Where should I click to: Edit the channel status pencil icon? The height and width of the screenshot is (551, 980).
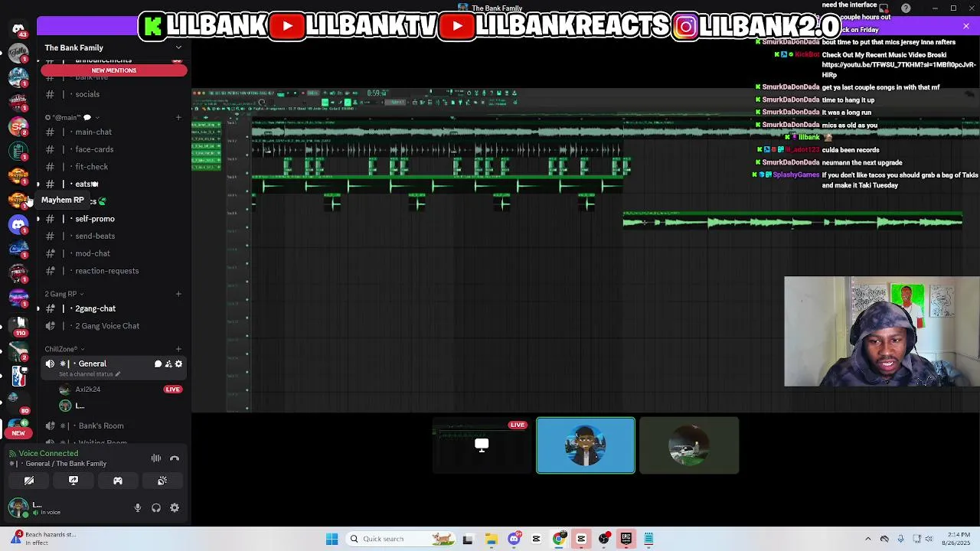pos(118,374)
